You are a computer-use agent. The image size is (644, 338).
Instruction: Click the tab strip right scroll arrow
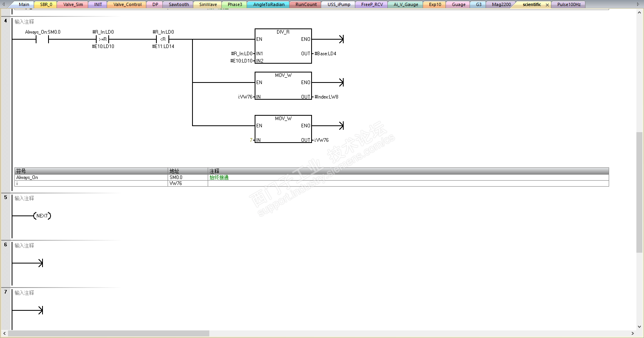638,4
